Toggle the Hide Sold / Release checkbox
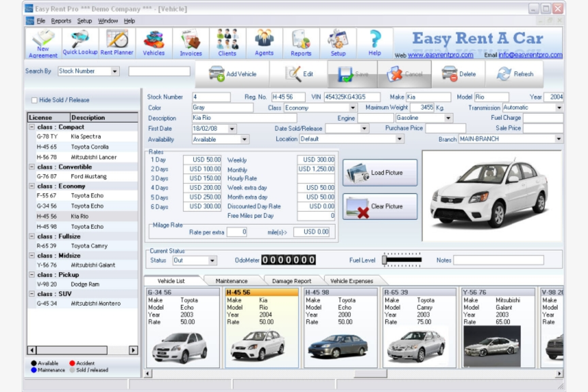The height and width of the screenshot is (392, 588). tap(34, 100)
